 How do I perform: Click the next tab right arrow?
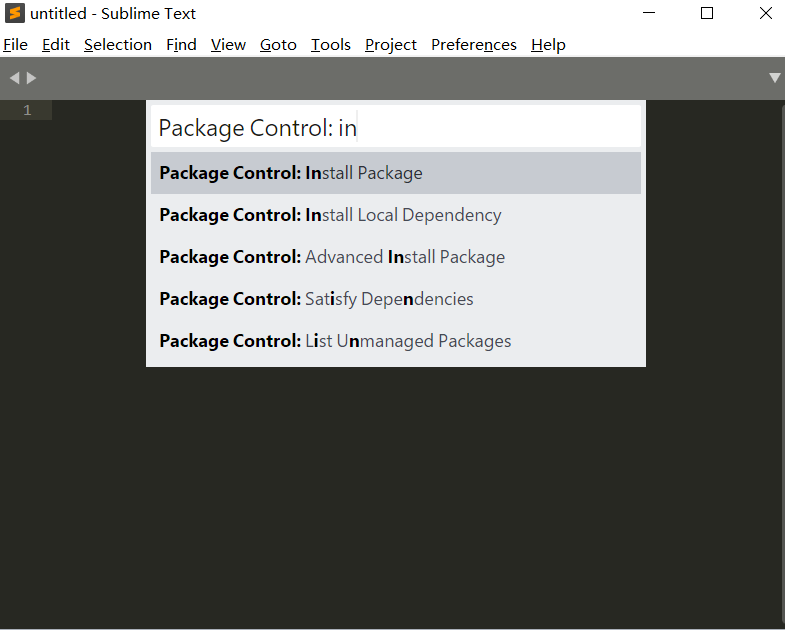[x=32, y=78]
